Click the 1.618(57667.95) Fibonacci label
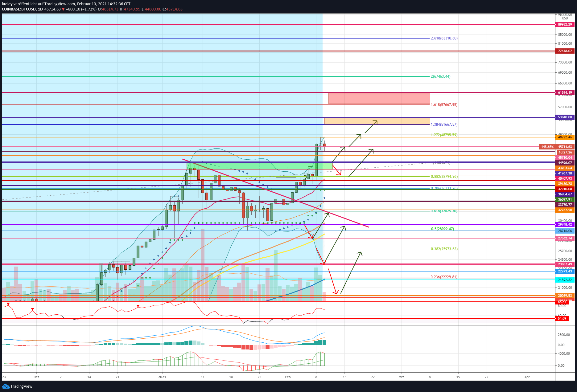This screenshot has width=577, height=392. point(444,105)
